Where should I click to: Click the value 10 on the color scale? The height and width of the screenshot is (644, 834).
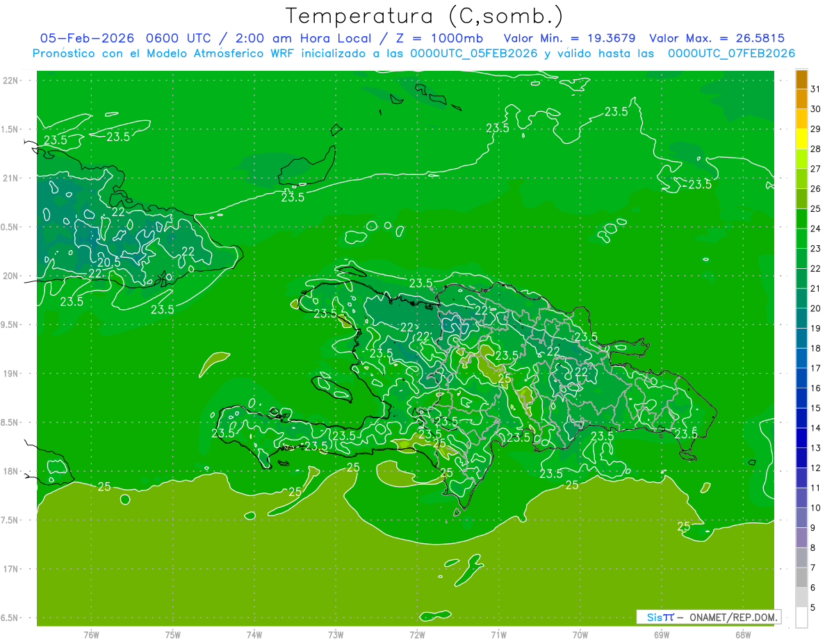tap(815, 508)
